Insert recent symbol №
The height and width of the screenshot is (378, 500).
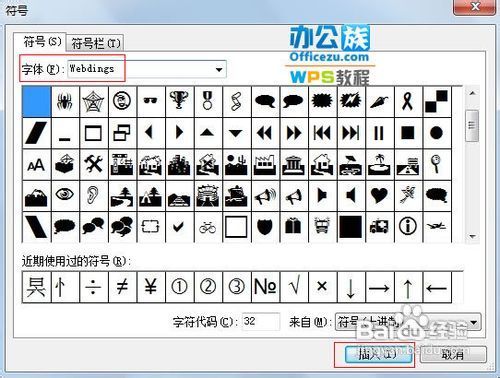point(265,287)
